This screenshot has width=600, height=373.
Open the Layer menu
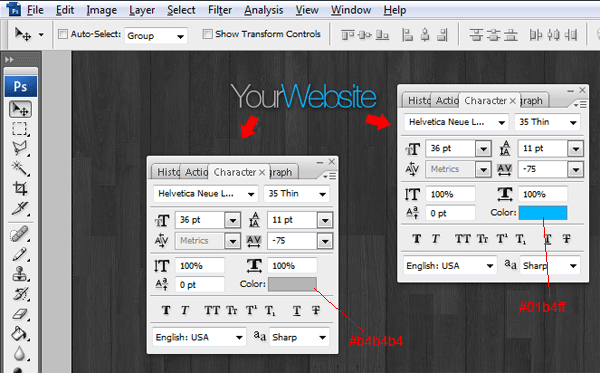coord(142,10)
